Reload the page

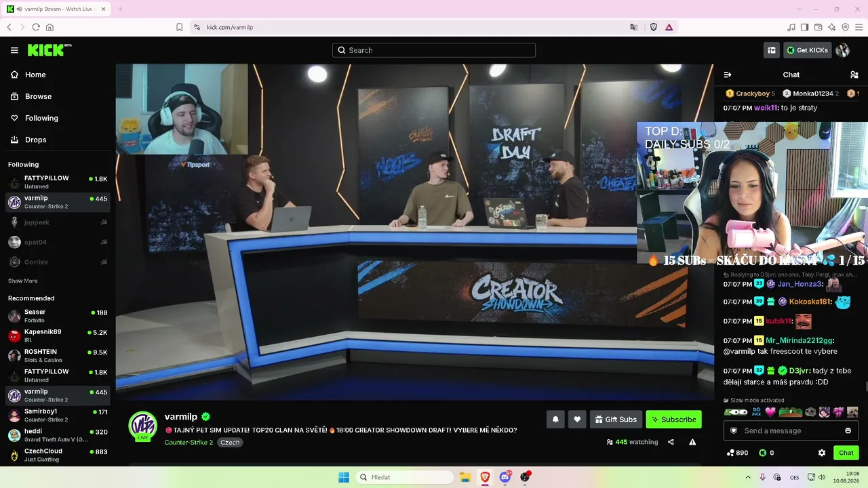[36, 27]
